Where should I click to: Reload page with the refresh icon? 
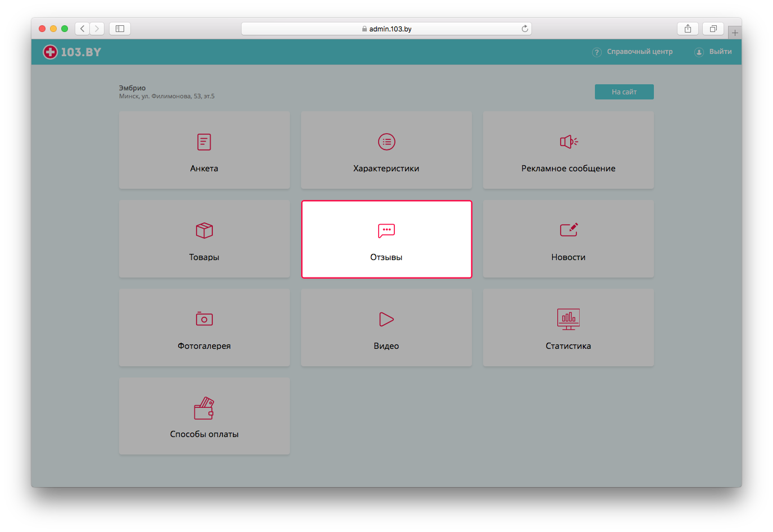(525, 29)
